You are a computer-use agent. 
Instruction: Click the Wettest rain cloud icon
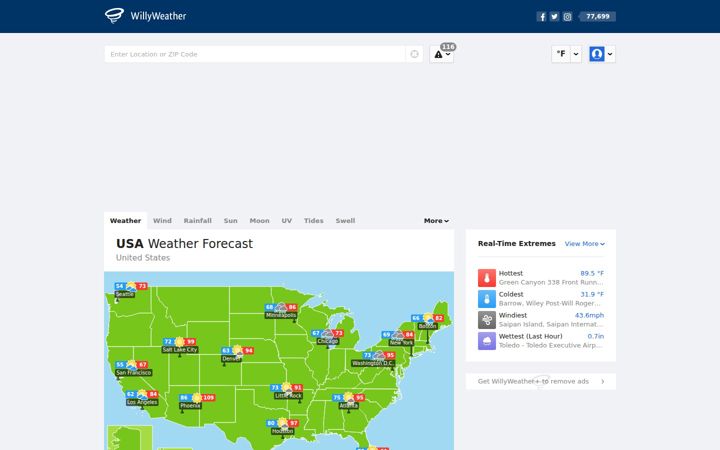(x=487, y=341)
